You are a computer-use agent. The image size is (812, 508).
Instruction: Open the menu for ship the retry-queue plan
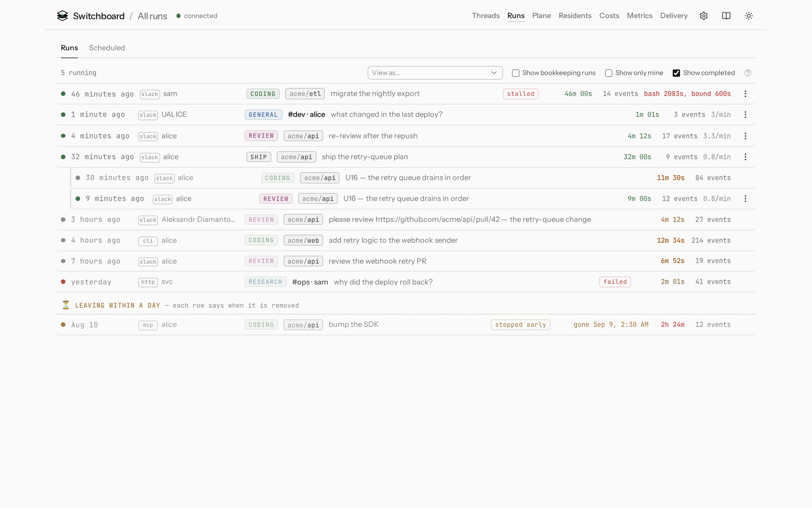coord(745,157)
